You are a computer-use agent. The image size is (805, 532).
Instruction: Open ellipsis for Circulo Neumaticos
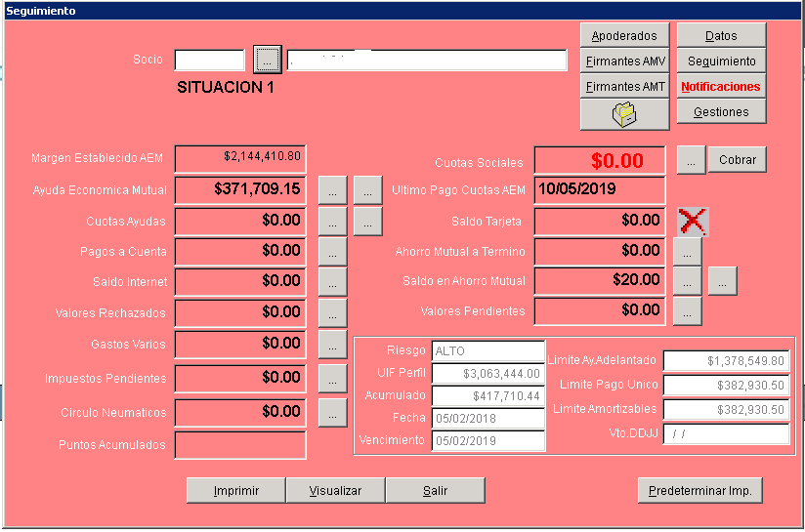point(333,412)
